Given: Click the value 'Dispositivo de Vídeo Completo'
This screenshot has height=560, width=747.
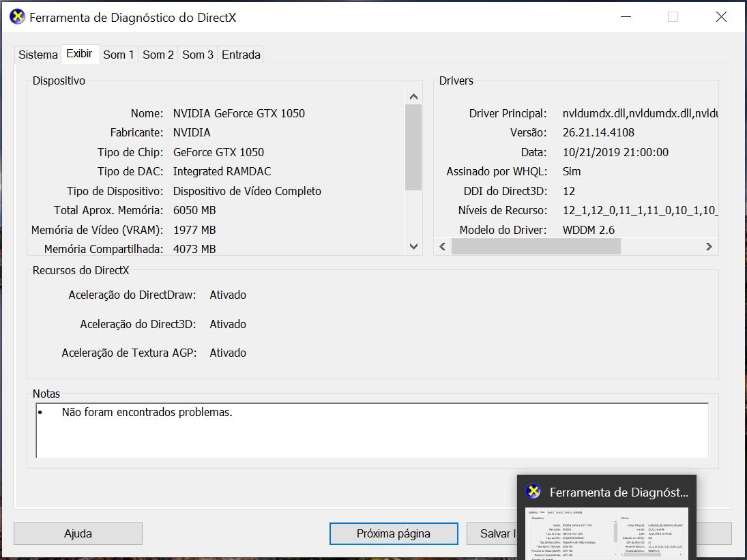Looking at the screenshot, I should (x=247, y=191).
